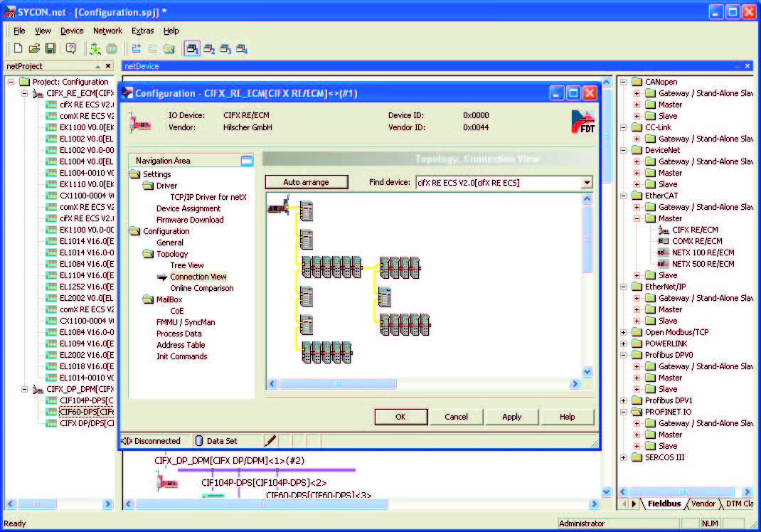Click the add device icon in the toolbar
The height and width of the screenshot is (532, 761).
point(136,48)
